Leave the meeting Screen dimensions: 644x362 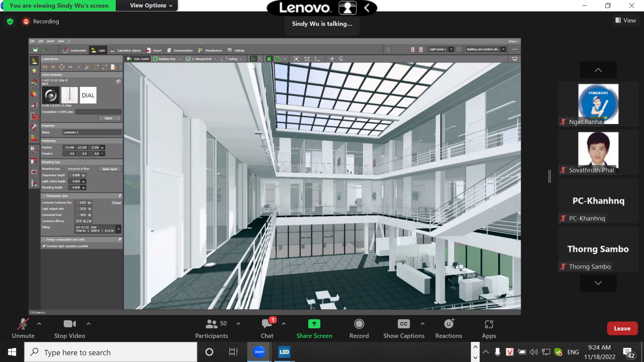point(622,328)
